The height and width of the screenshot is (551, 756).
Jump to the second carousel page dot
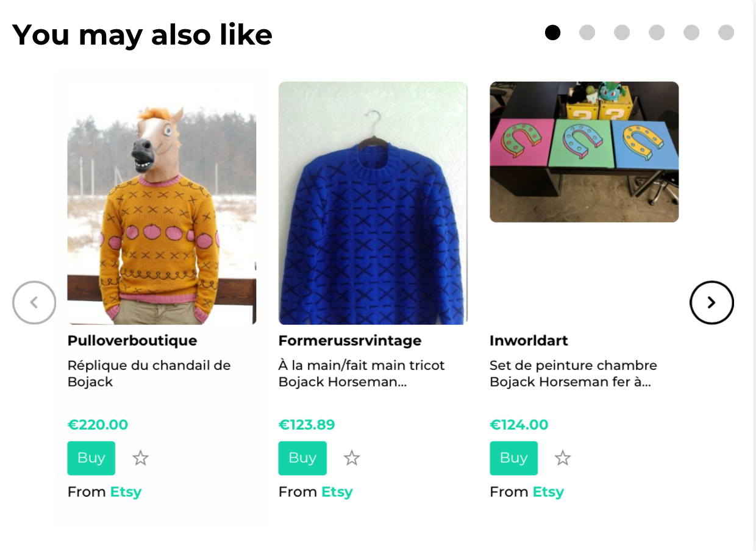(x=587, y=32)
